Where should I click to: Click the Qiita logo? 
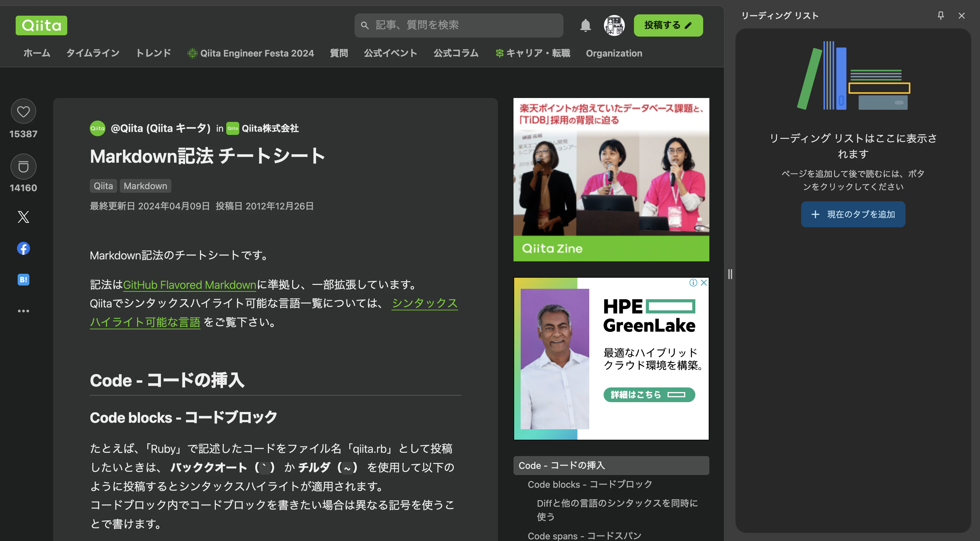[x=41, y=25]
